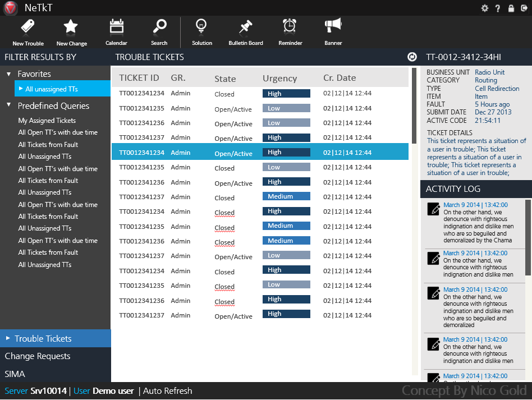
Task: Open the Reminder alarm clock icon
Action: click(290, 26)
